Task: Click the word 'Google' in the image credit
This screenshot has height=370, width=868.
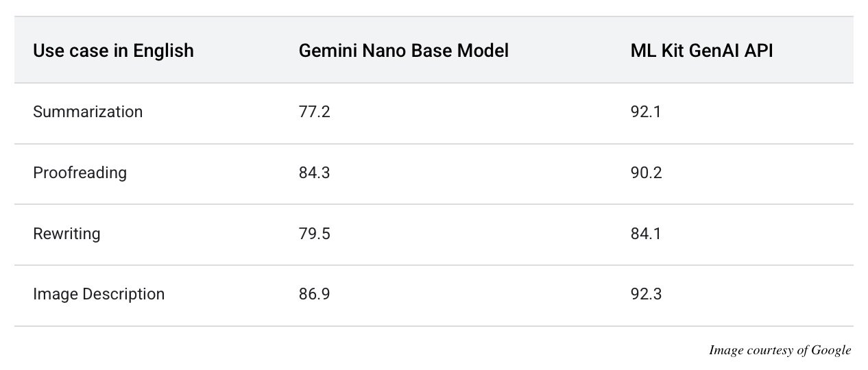Action: coord(831,351)
